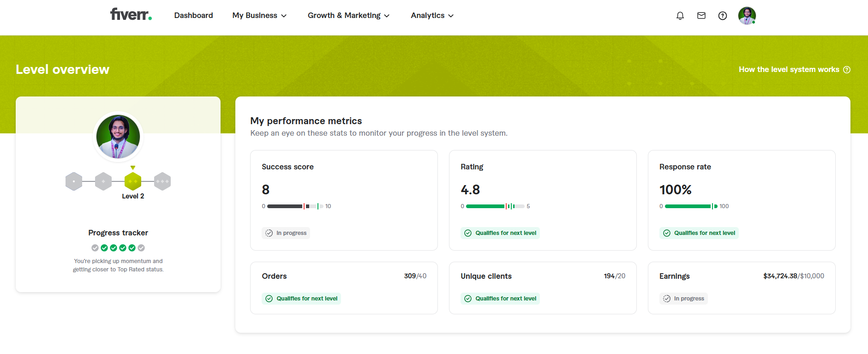Viewport: 868px width, 354px height.
Task: Click the last gray progress tracker checkmark
Action: [x=141, y=248]
